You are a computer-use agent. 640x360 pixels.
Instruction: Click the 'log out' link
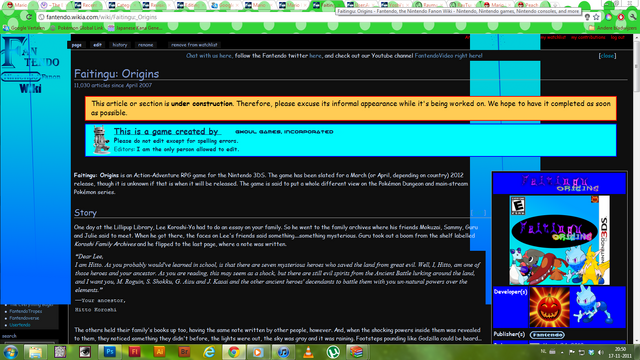point(618,37)
